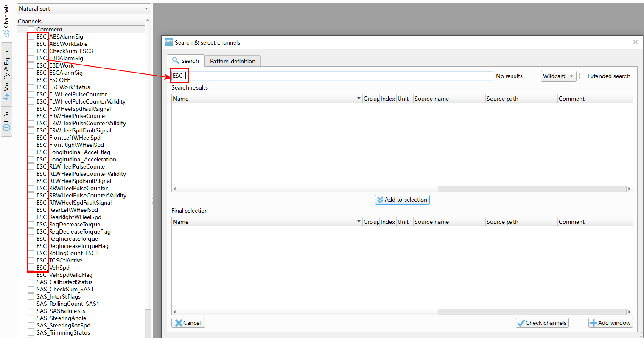Click Comment header in final selection
This screenshot has height=338, width=644.
coord(595,222)
